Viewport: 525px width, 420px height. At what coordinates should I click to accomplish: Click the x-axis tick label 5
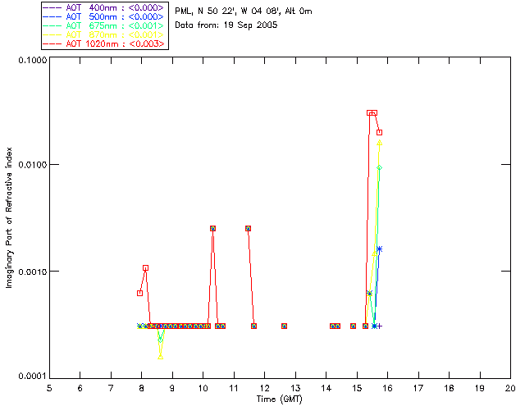[x=49, y=388]
